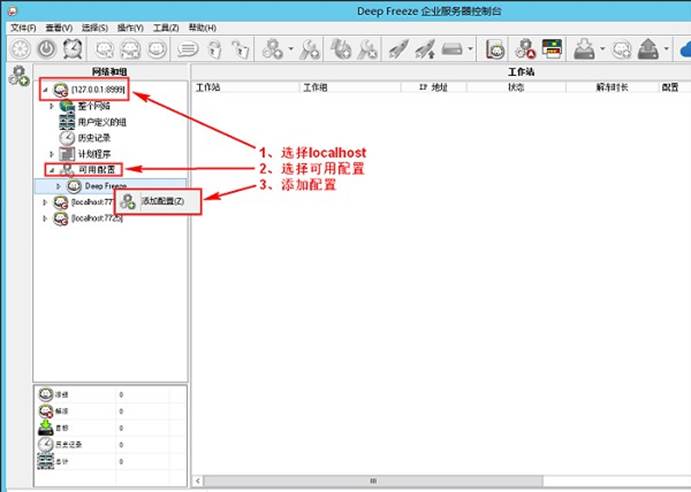691x492 pixels.
Task: Sort by the IP 地址 column header
Action: point(433,87)
